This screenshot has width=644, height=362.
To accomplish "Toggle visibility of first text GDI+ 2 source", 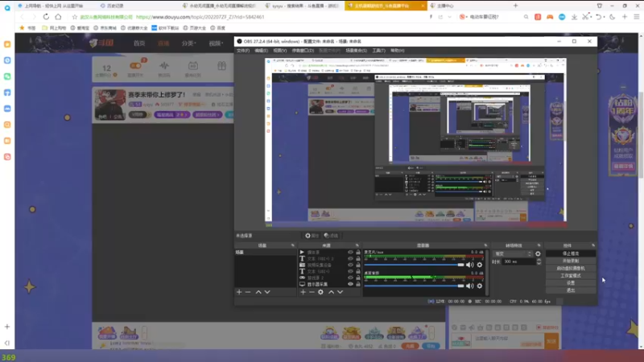I will [x=350, y=258].
